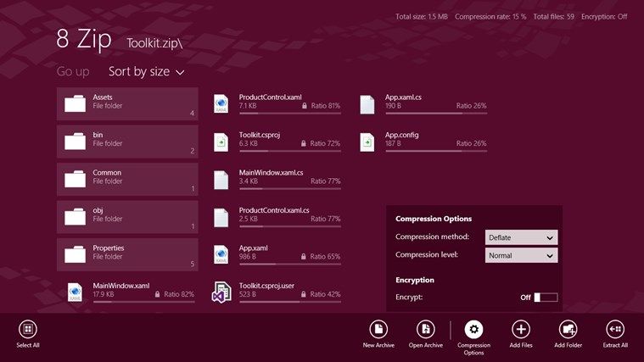644x362 pixels.
Task: Select the Toolkit.csproj.user Visual Studio icon
Action: pyautogui.click(x=221, y=292)
